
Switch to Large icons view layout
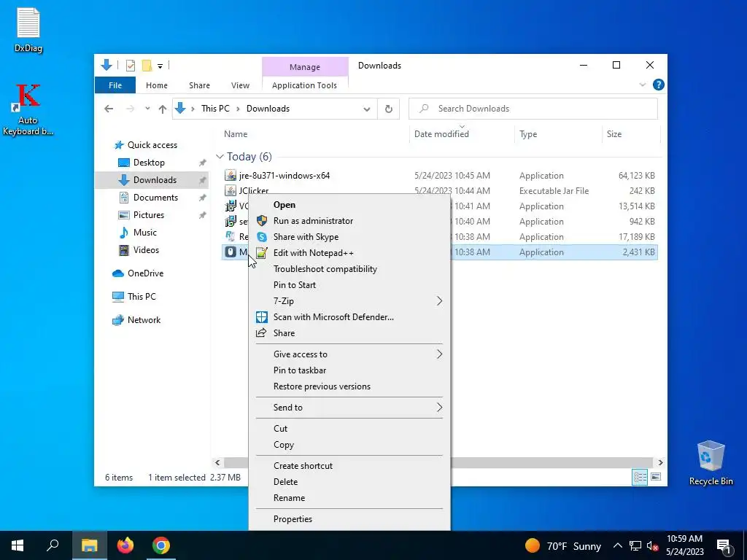tap(656, 477)
